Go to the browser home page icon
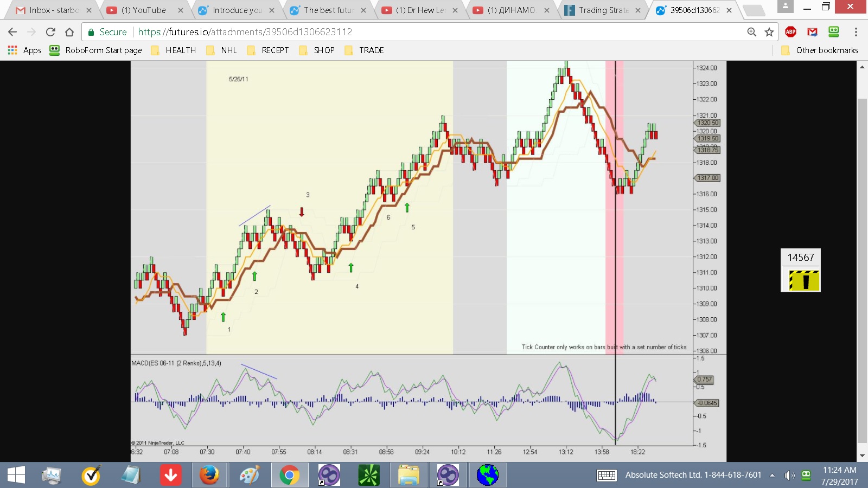This screenshot has width=868, height=488. tap(69, 32)
